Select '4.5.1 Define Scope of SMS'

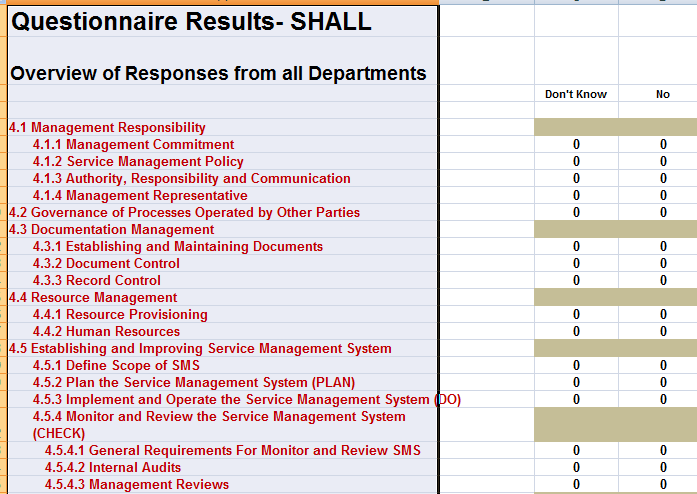tap(116, 365)
